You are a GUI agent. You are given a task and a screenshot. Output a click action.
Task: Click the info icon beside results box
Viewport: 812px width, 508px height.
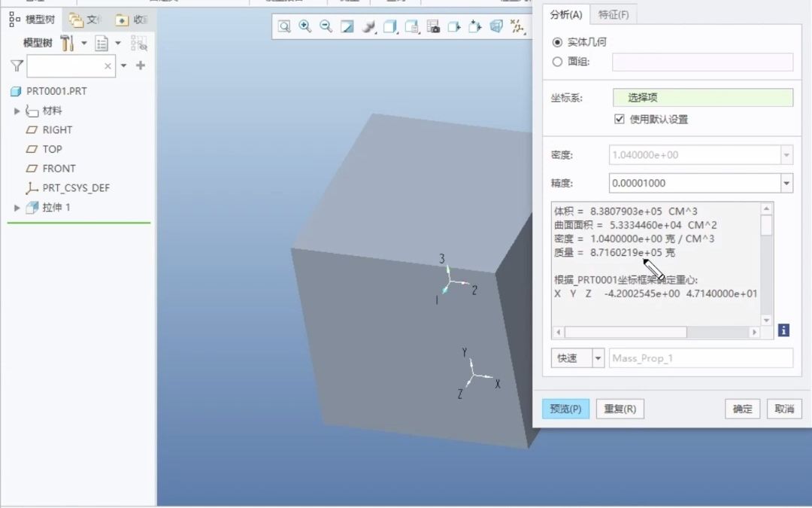(x=783, y=330)
